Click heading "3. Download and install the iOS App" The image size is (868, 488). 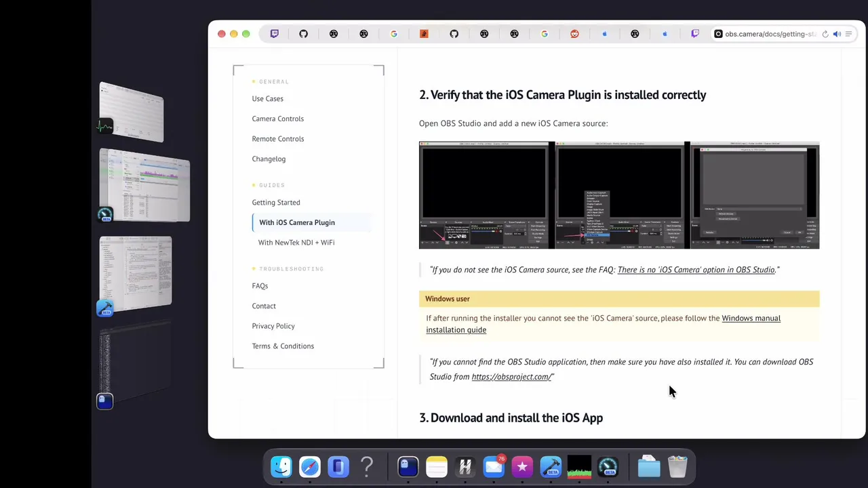[511, 418]
